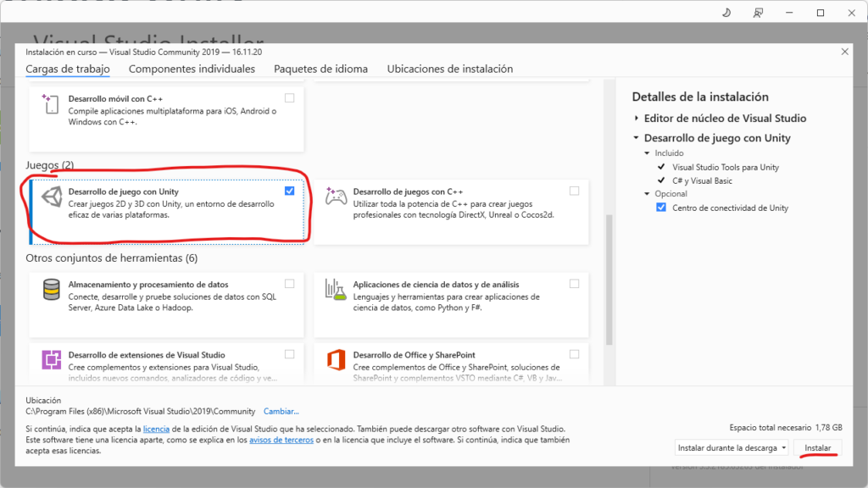Collapse Desarrollo de juego con Unity details

(x=637, y=138)
